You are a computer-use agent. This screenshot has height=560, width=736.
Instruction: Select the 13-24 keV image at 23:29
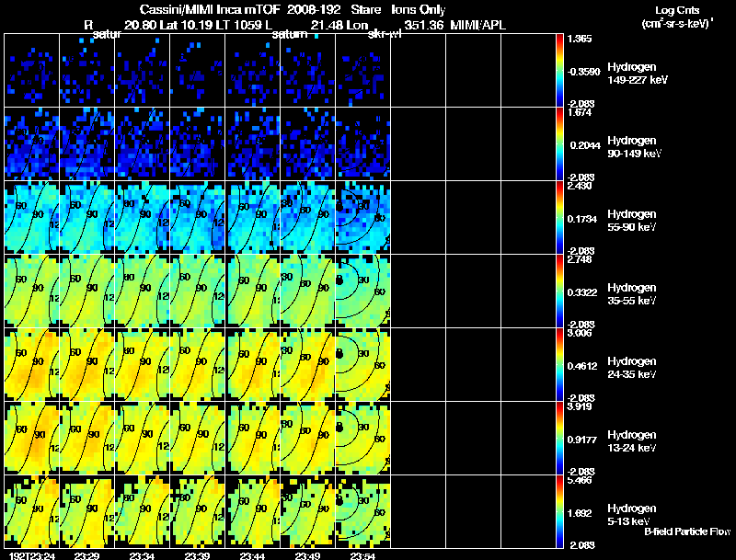click(x=87, y=439)
